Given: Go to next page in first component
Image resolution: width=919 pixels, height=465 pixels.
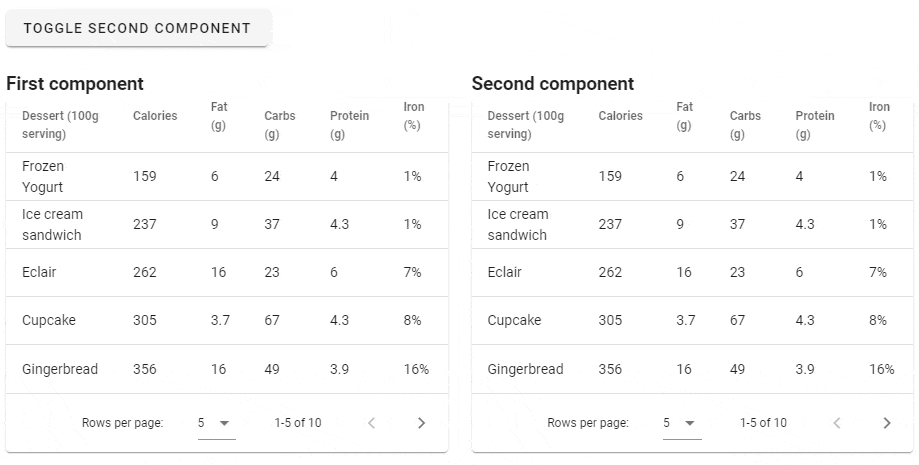Looking at the screenshot, I should [x=421, y=423].
